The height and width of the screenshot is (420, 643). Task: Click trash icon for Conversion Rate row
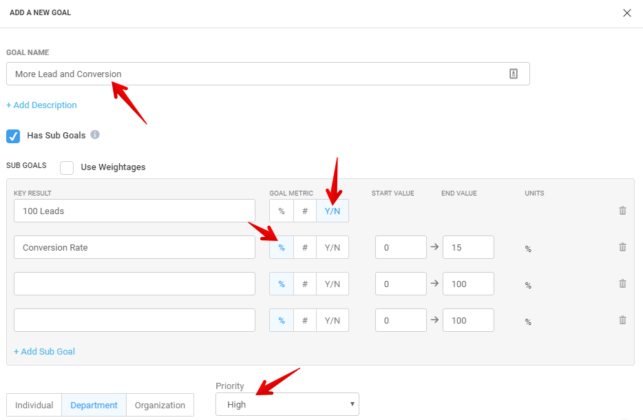click(622, 247)
